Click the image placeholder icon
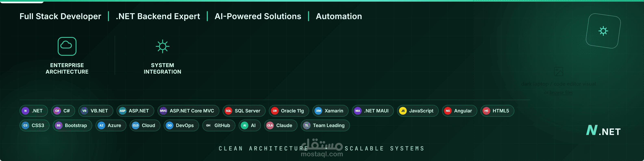The width and height of the screenshot is (644, 161). click(558, 72)
